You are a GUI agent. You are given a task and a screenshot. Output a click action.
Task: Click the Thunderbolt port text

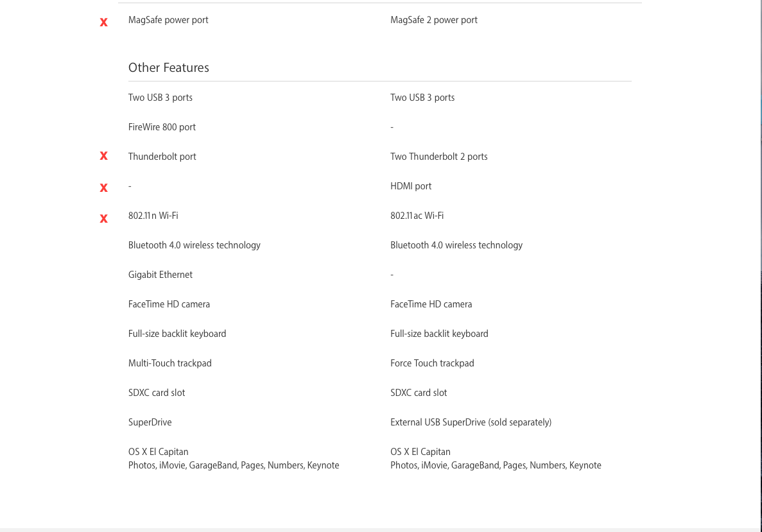point(162,157)
